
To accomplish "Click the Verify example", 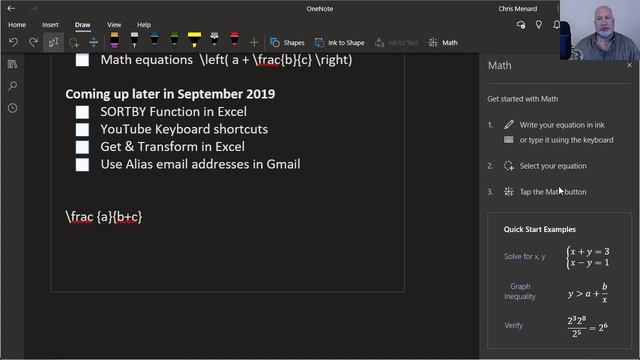I will point(513,325).
